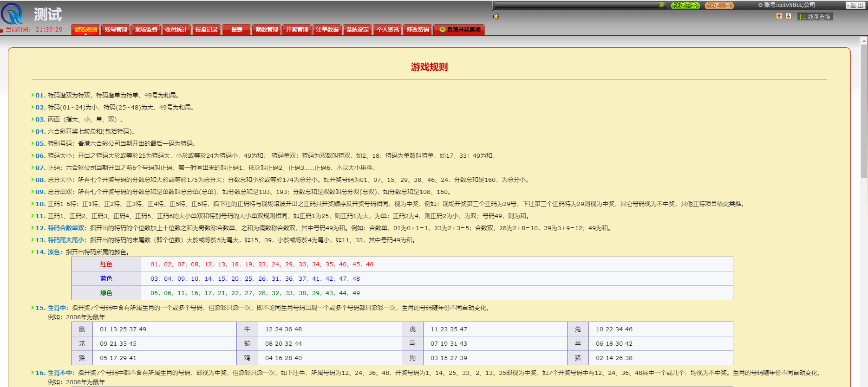Click the 蛇 zodiac cell
The width and height of the screenshot is (868, 387).
pyautogui.click(x=247, y=343)
